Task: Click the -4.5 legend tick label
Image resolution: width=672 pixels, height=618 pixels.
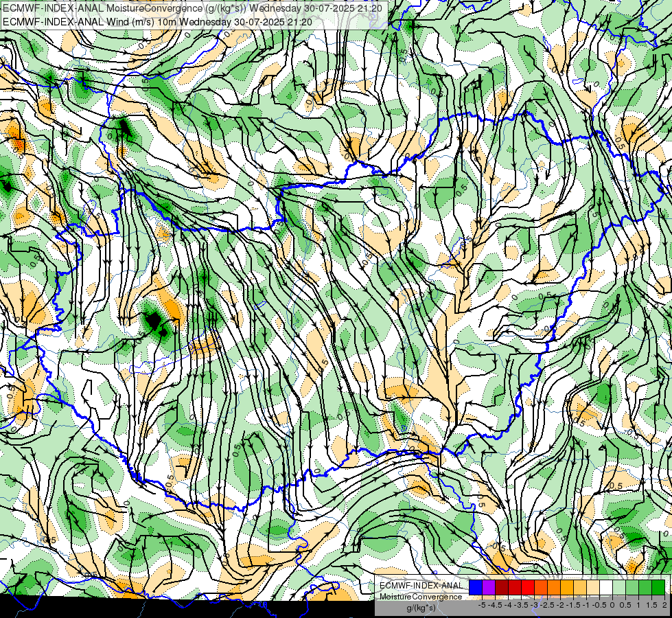Action: tap(495, 605)
